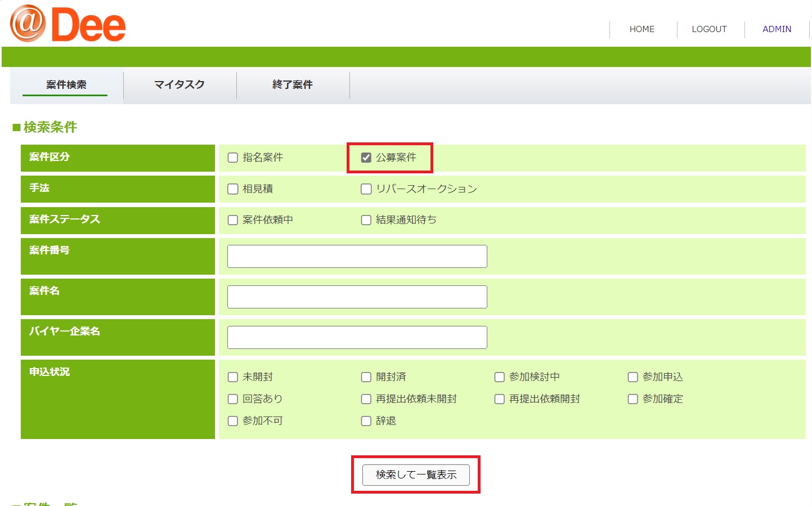The width and height of the screenshot is (812, 506).
Task: Open the ADMIN link
Action: (777, 29)
